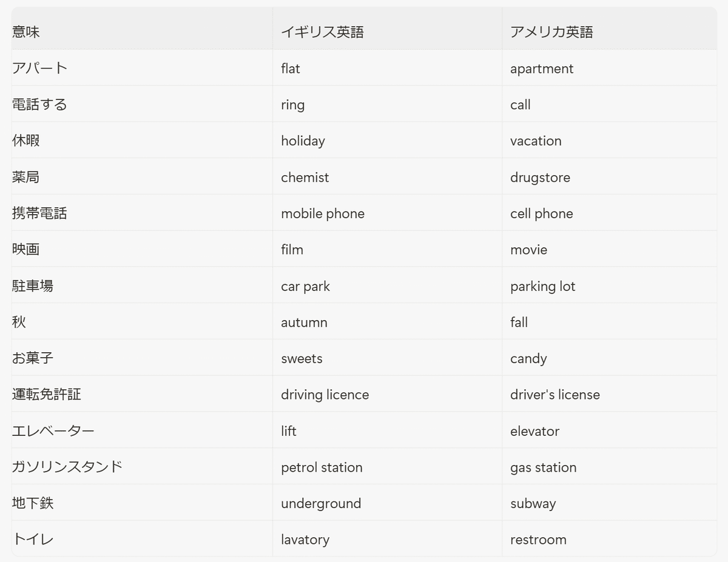Select the cell containing 'flat'
This screenshot has width=728, height=562.
(291, 69)
